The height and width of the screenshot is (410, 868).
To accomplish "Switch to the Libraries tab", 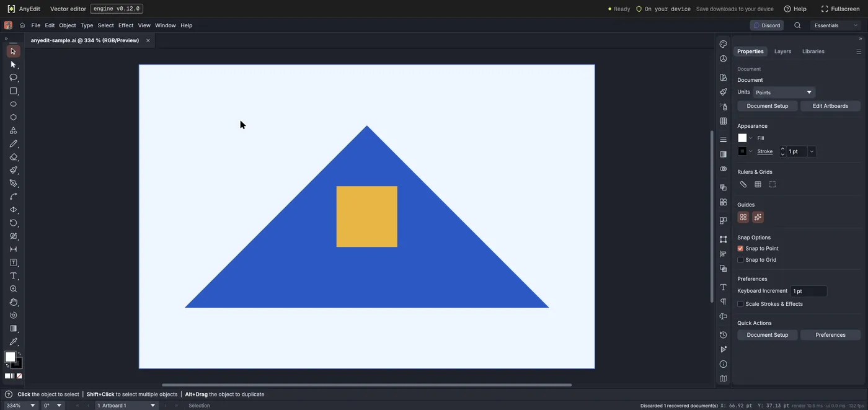I will pos(813,51).
